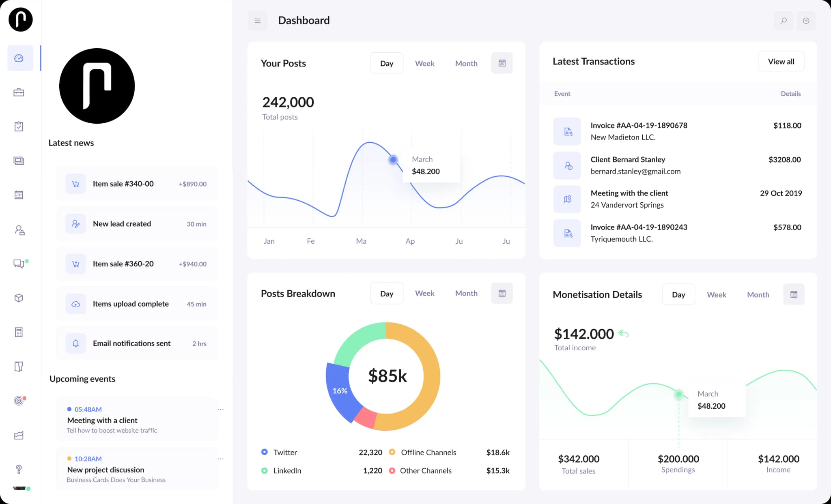
Task: Expand the upcoming event for Meeting with a client
Action: (x=220, y=409)
